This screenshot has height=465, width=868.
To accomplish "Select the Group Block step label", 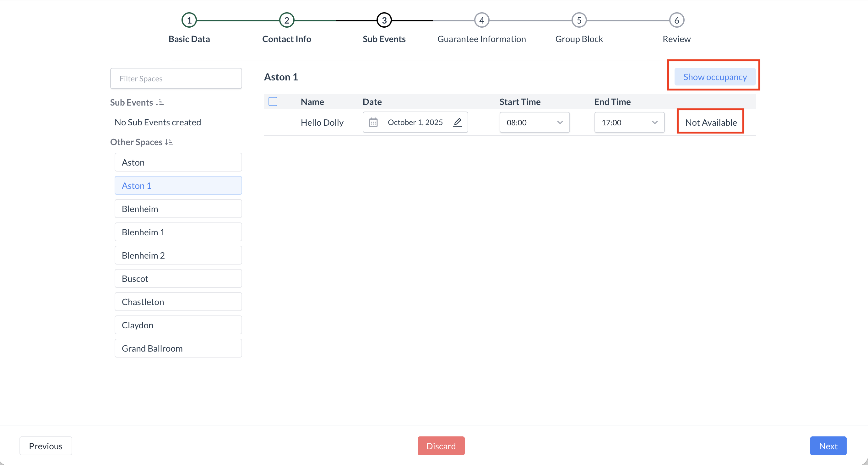I will [579, 39].
